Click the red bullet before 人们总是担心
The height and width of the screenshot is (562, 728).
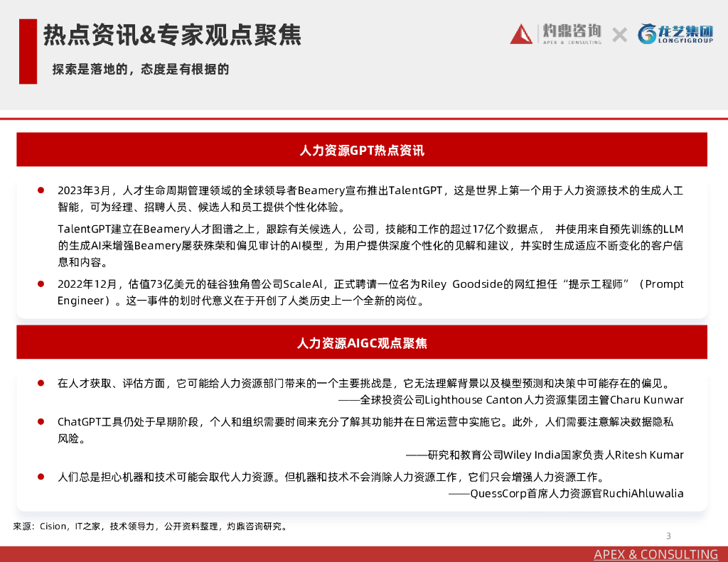coord(41,477)
